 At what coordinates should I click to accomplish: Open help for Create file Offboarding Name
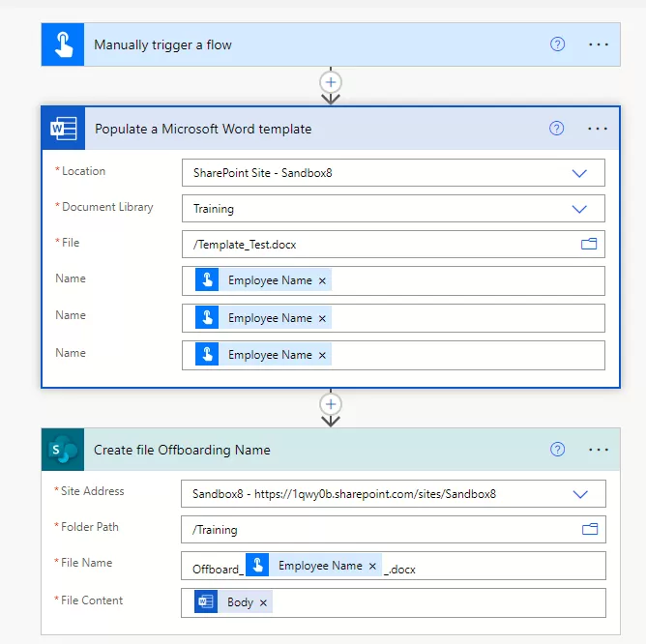557,450
